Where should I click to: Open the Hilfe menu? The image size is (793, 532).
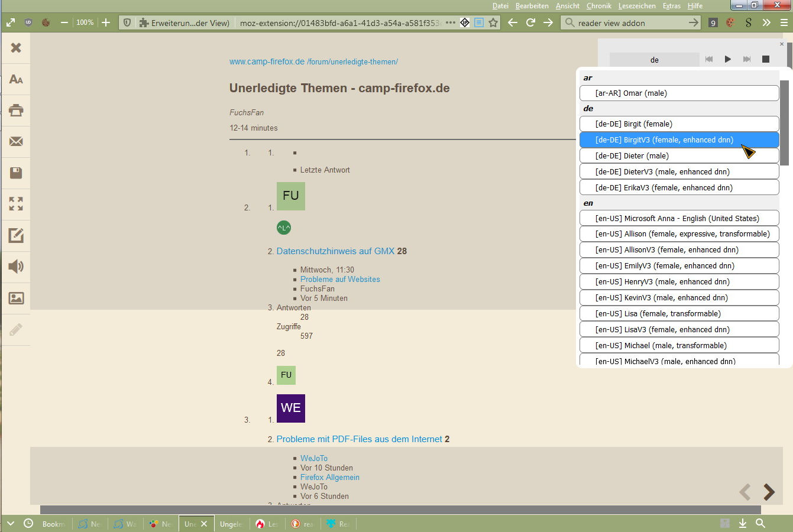pos(695,6)
